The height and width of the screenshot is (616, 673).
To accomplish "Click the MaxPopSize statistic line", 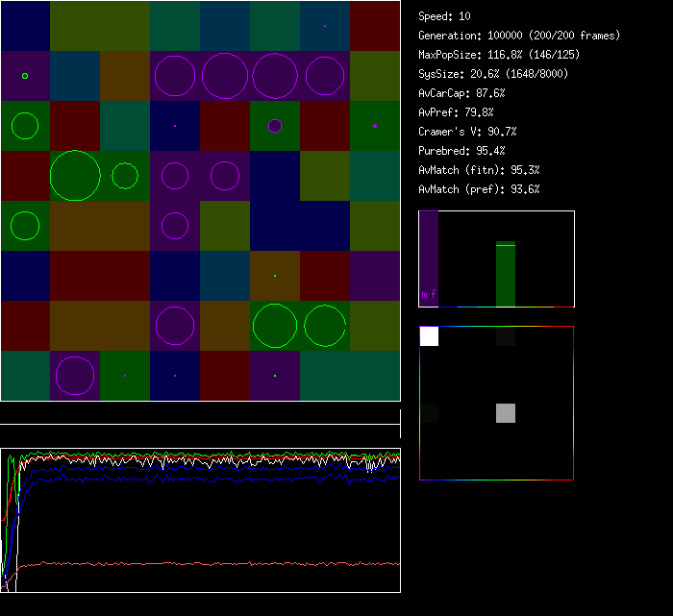I will [x=498, y=55].
